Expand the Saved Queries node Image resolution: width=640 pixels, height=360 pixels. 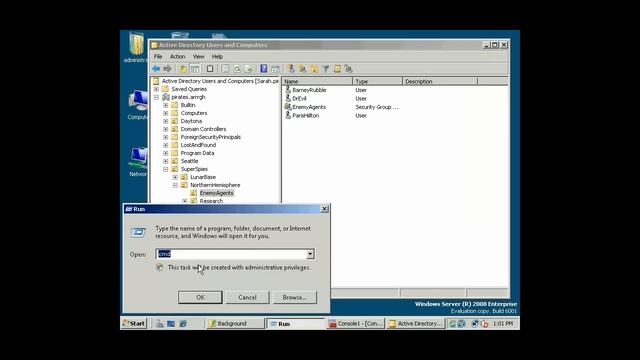point(156,89)
